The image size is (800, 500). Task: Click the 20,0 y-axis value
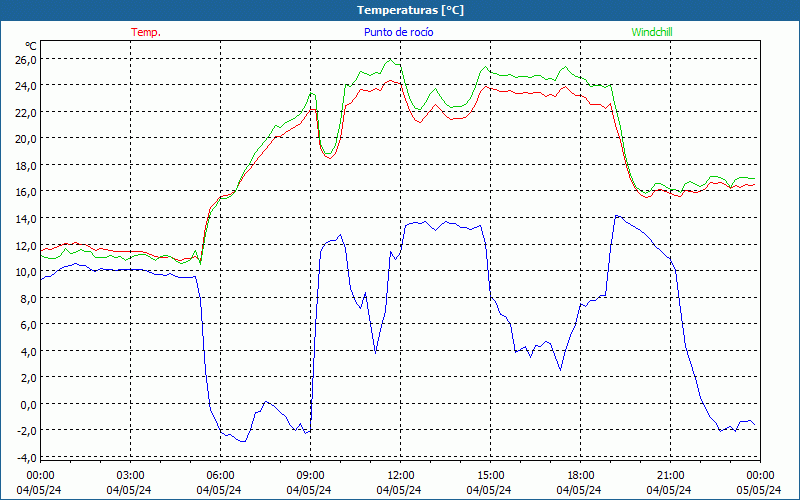tap(27, 139)
